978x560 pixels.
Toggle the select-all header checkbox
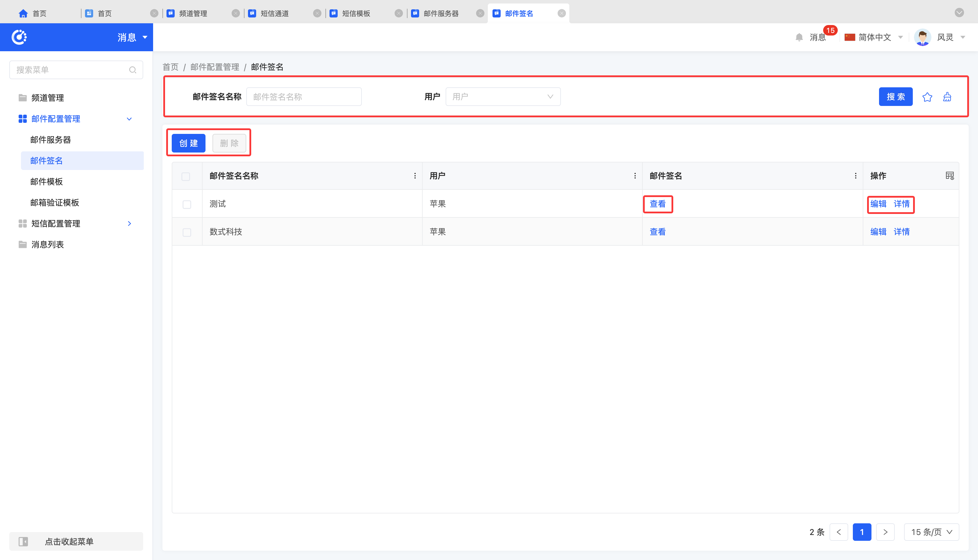tap(186, 177)
